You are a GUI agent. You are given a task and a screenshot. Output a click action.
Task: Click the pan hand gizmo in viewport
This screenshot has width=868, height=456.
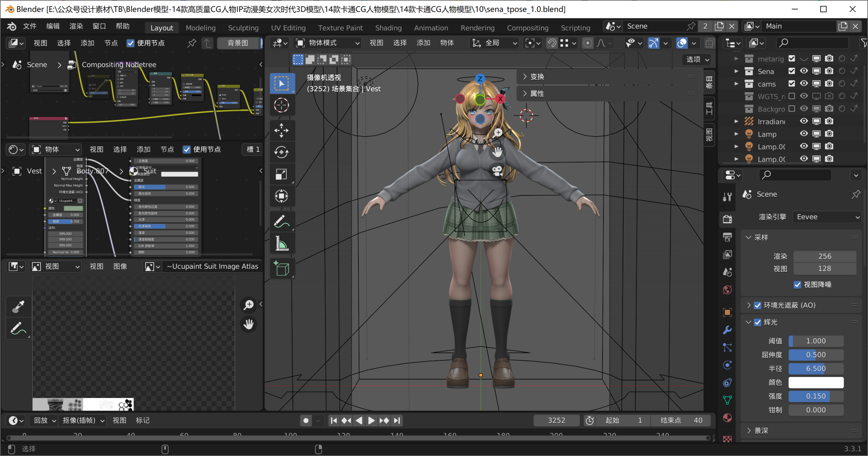pos(497,152)
